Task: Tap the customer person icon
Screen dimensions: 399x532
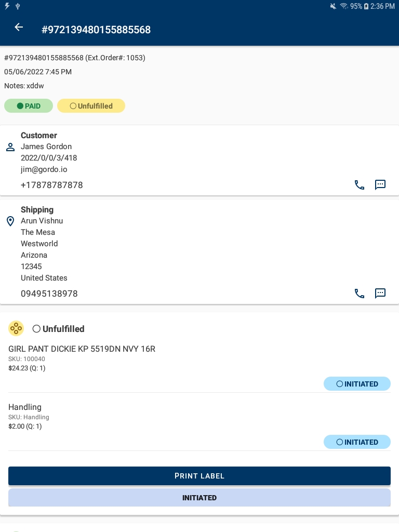Action: coord(10,147)
